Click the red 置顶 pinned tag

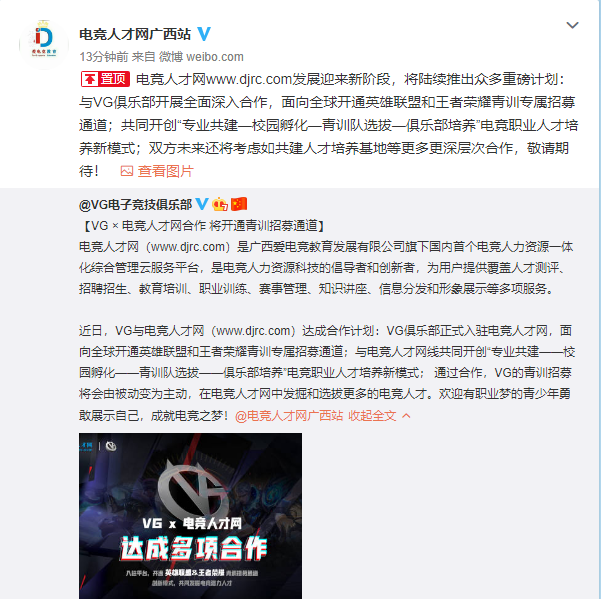click(105, 79)
